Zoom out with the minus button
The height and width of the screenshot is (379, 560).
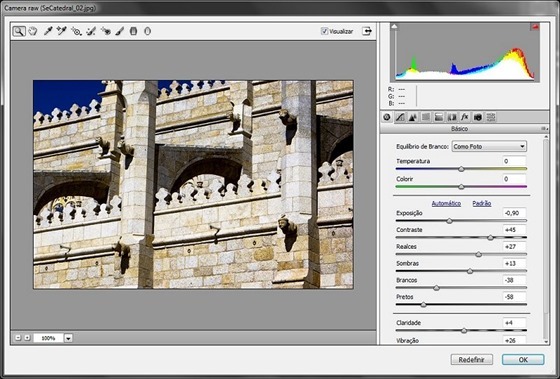click(x=18, y=338)
